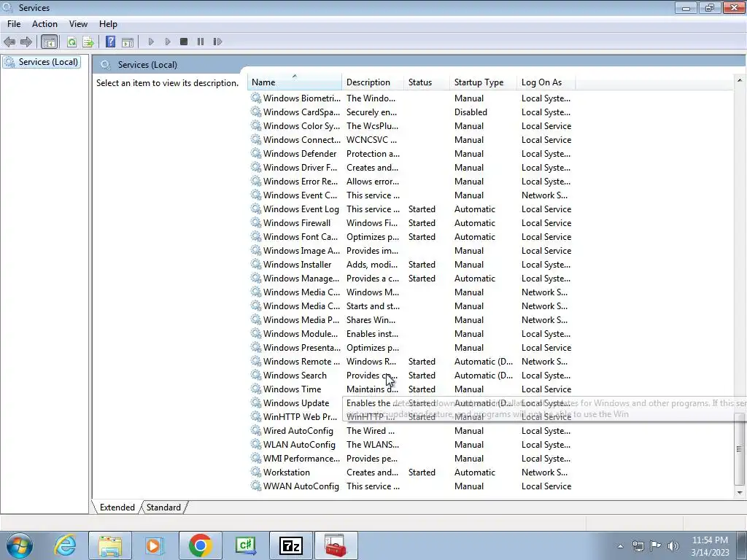This screenshot has height=560, width=747.
Task: Click the vertical scrollbar thumb
Action: coord(740,449)
